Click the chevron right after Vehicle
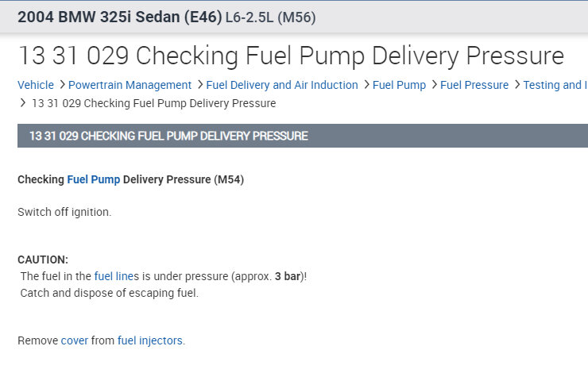The image size is (588, 373). click(61, 85)
